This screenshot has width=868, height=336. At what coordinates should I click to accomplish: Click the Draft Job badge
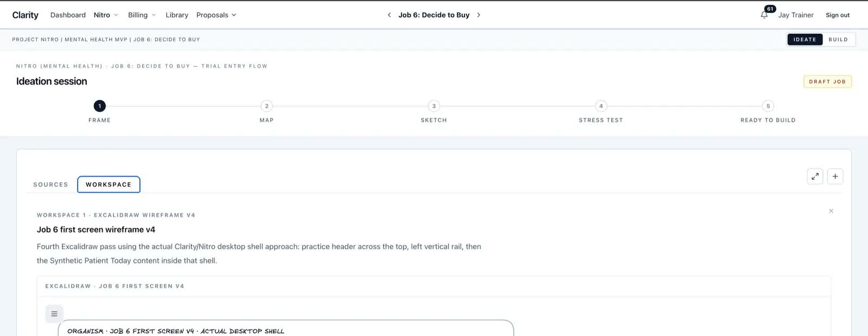[827, 81]
